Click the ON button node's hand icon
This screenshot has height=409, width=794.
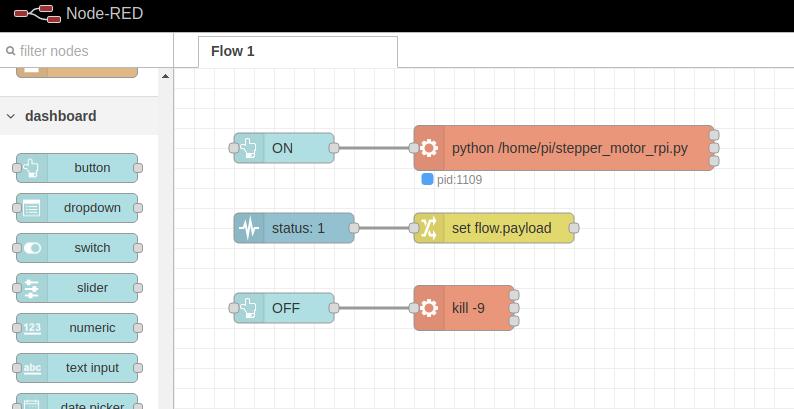[249, 148]
